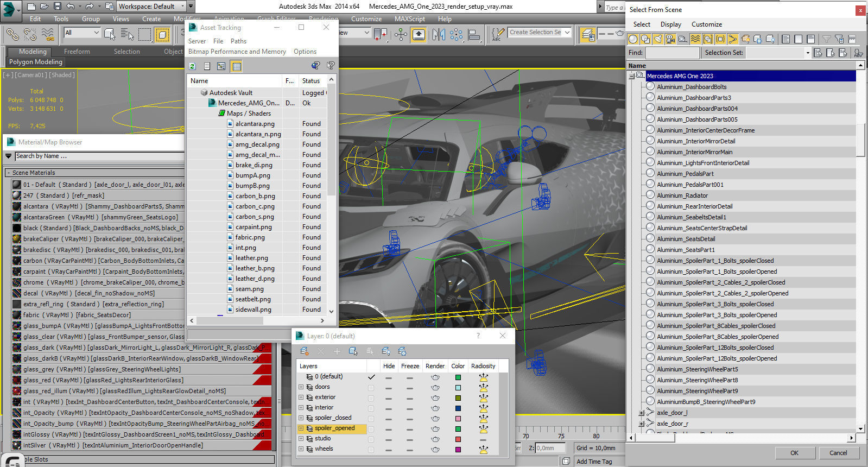The image size is (868, 467).
Task: Switch to the Freeform ribbon tab
Action: [77, 52]
